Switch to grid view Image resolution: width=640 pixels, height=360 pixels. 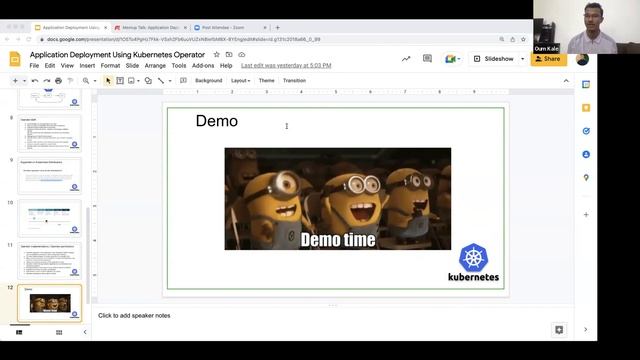59,332
